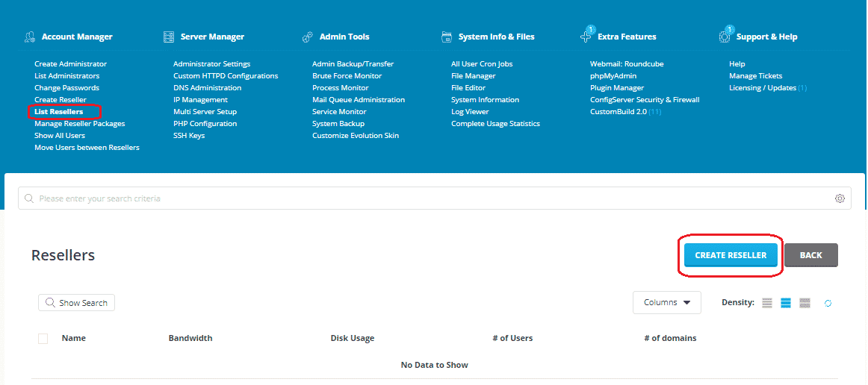868x385 pixels.
Task: Open Manage Tickets link
Action: (756, 76)
